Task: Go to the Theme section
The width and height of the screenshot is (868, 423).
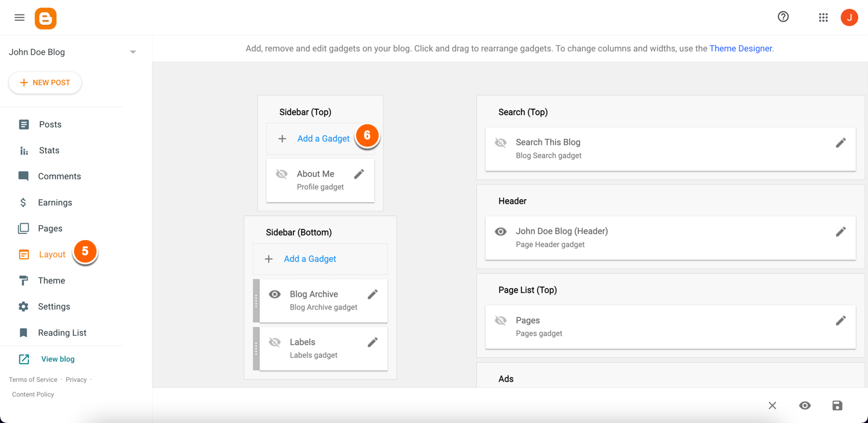Action: pyautogui.click(x=51, y=281)
